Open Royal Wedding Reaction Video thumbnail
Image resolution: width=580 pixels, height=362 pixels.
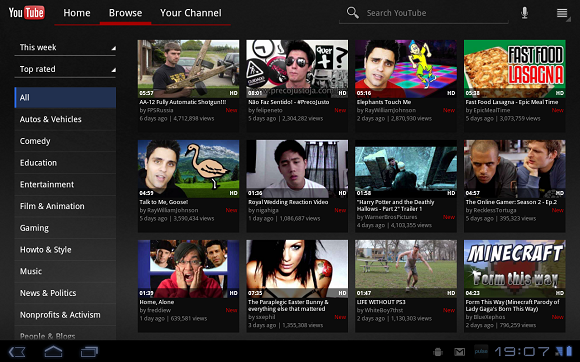[x=297, y=169]
